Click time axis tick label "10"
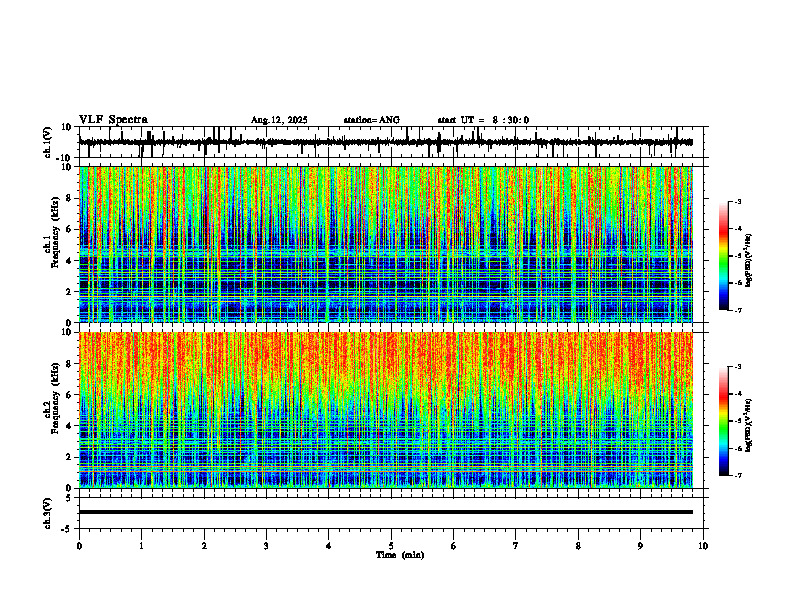This screenshot has width=792, height=612. pyautogui.click(x=703, y=546)
